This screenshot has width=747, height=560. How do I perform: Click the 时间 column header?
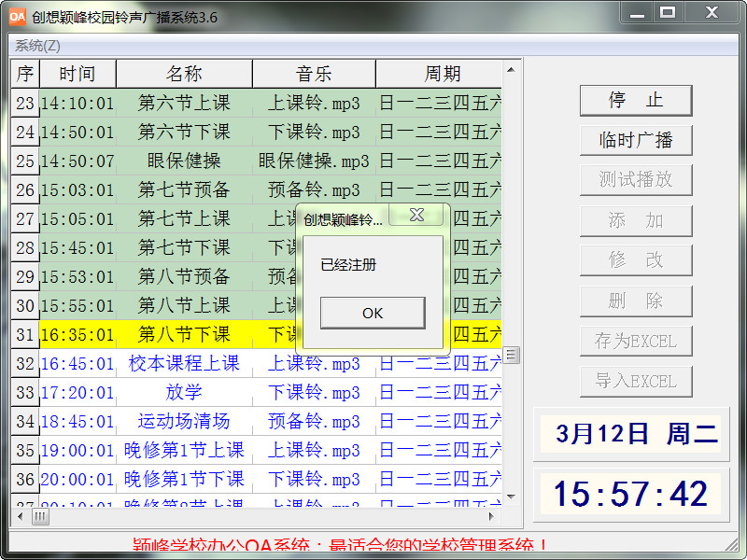[77, 74]
